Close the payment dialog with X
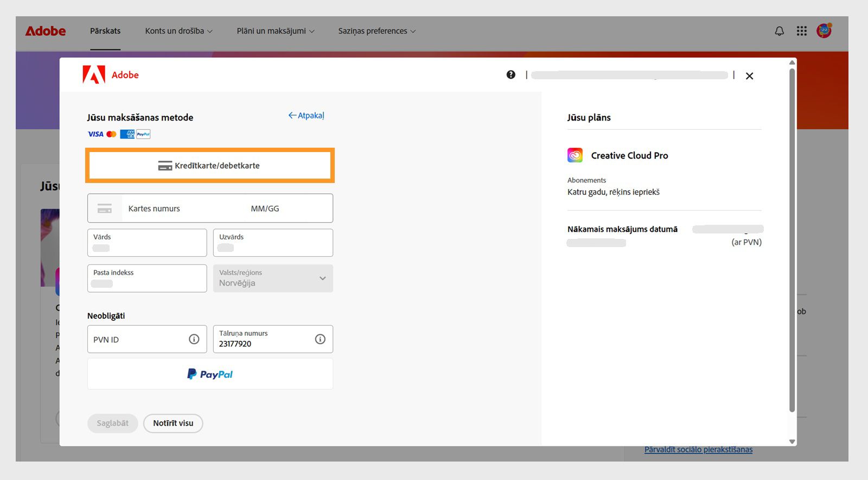 pyautogui.click(x=749, y=76)
